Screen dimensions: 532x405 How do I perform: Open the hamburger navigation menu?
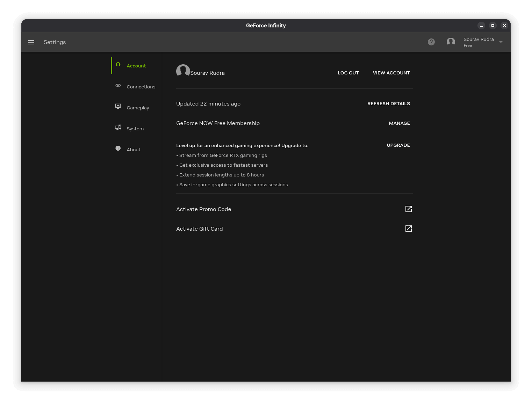point(31,42)
